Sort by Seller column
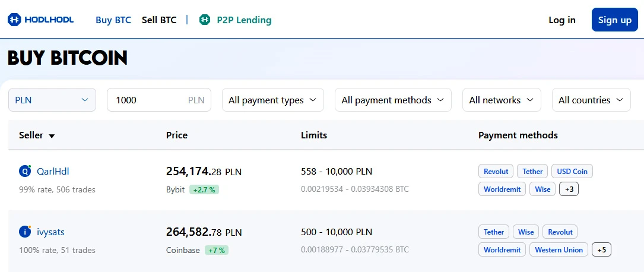Image resolution: width=644 pixels, height=272 pixels. coord(37,135)
